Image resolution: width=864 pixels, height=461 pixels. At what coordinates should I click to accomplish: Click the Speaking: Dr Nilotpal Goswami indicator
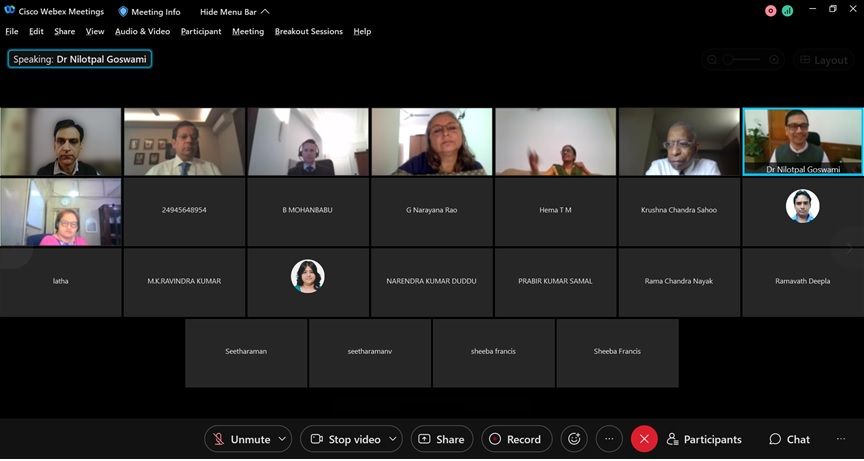(80, 59)
